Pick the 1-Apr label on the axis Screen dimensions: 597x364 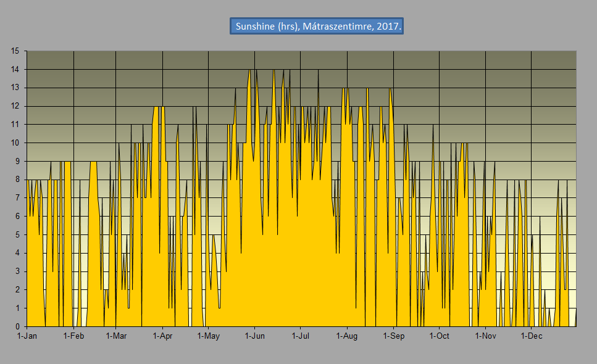162,336
